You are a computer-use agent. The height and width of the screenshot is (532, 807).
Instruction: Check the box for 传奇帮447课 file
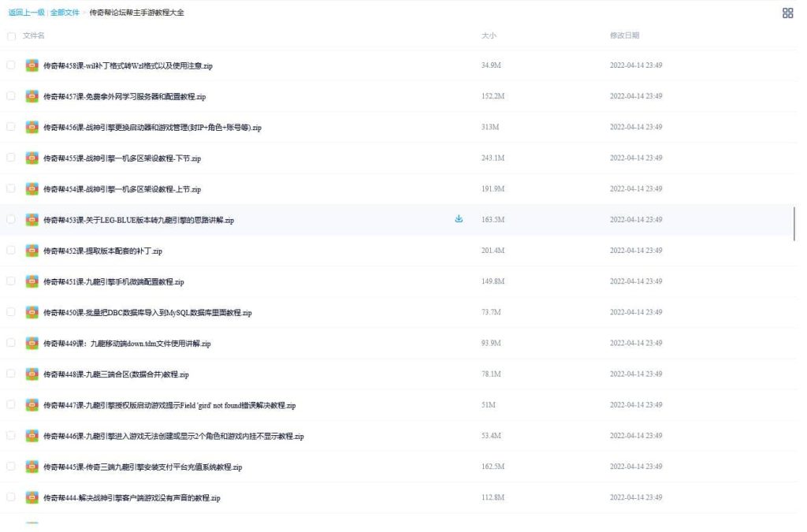click(11, 404)
